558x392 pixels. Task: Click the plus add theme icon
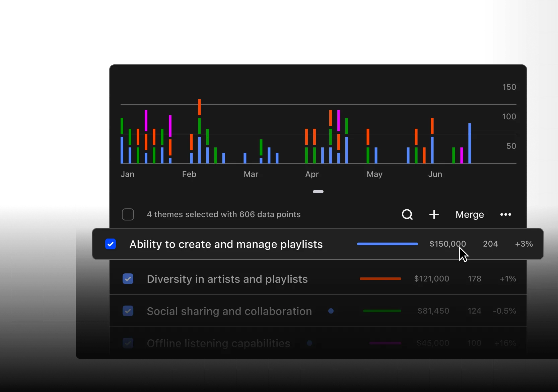tap(434, 214)
